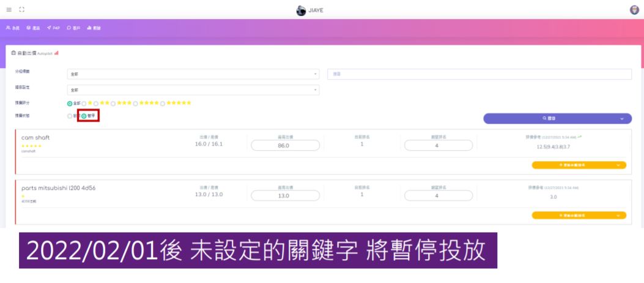
Task: Open the 數據 chart navigation item
Action: coord(94,28)
